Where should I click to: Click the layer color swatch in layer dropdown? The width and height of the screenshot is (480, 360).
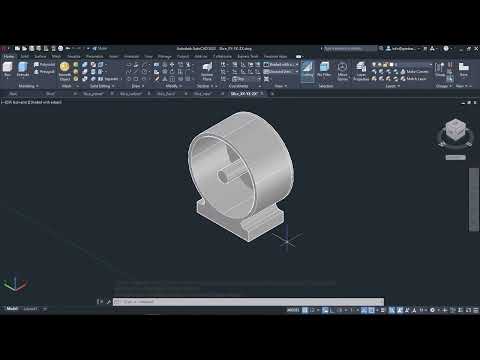tap(391, 64)
